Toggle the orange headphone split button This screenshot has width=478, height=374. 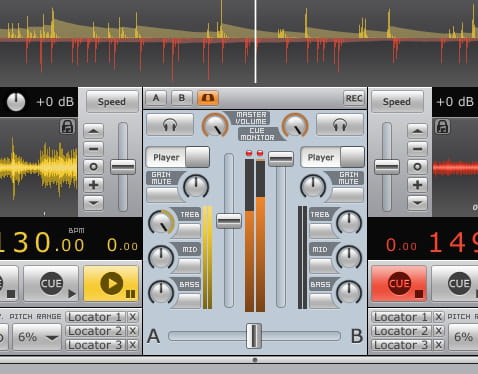click(208, 98)
